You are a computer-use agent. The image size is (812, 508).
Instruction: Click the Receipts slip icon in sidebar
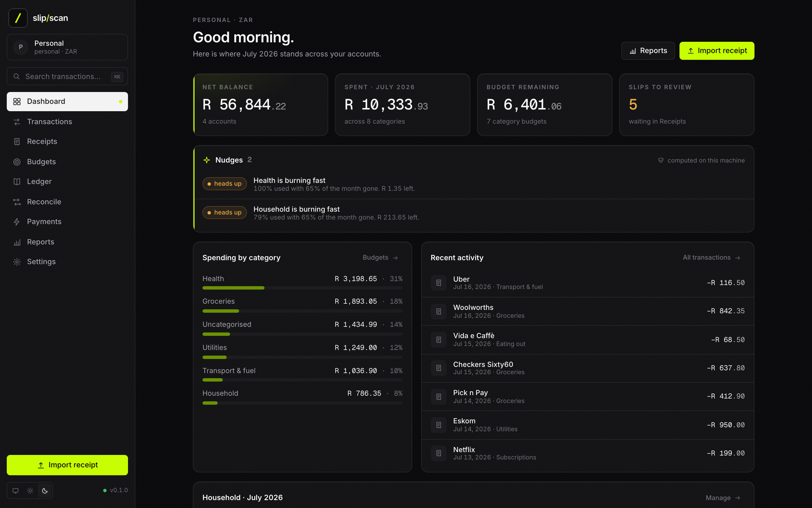[x=17, y=141]
